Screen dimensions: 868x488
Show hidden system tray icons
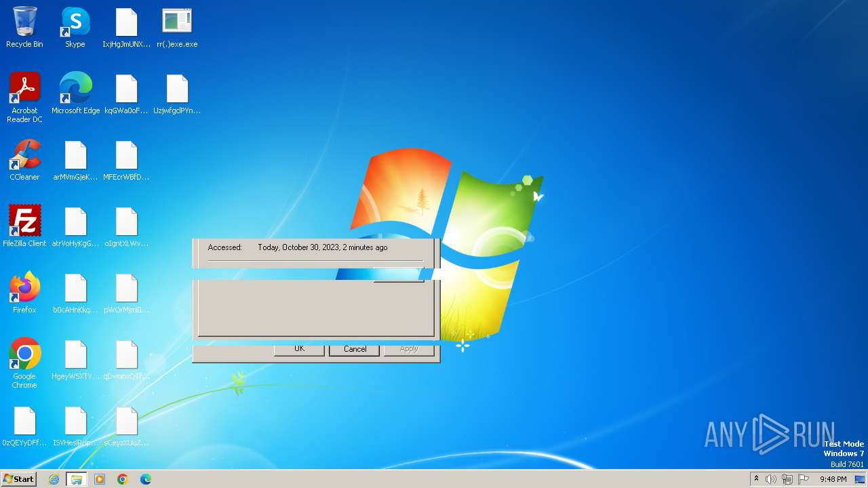[756, 479]
